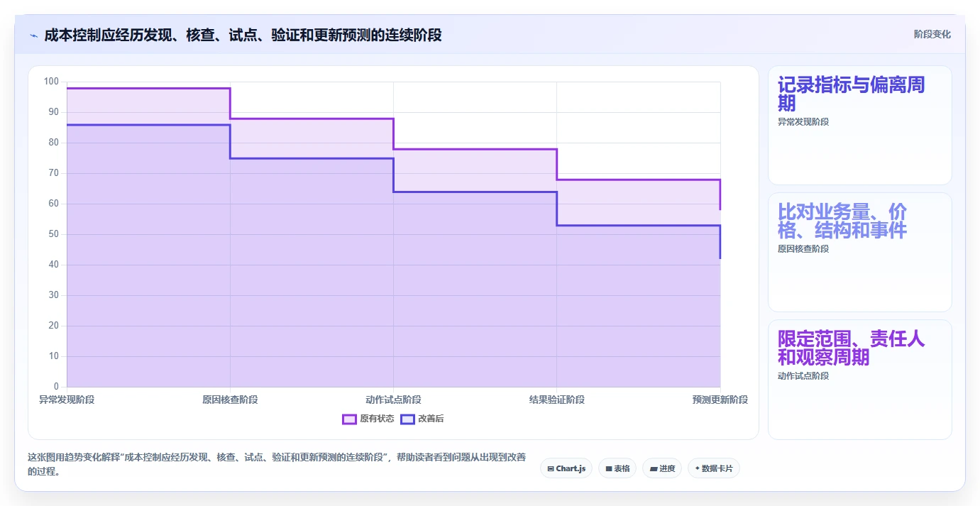The width and height of the screenshot is (980, 506).
Task: Click the 100 y-axis tick label
Action: (51, 82)
